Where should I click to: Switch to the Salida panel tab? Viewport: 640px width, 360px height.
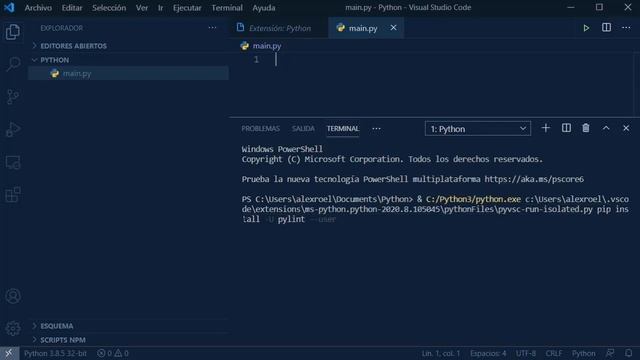[x=303, y=129]
